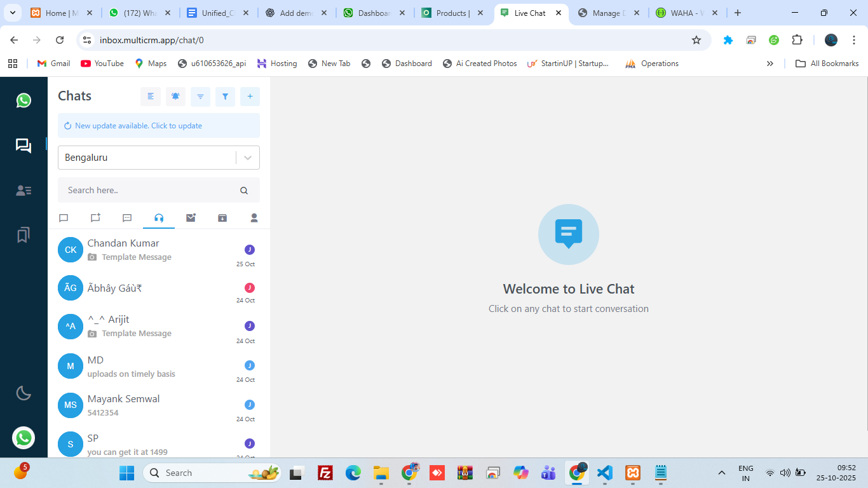Open the assigned person chat filter
Screen dimensions: 868x488
(x=254, y=217)
